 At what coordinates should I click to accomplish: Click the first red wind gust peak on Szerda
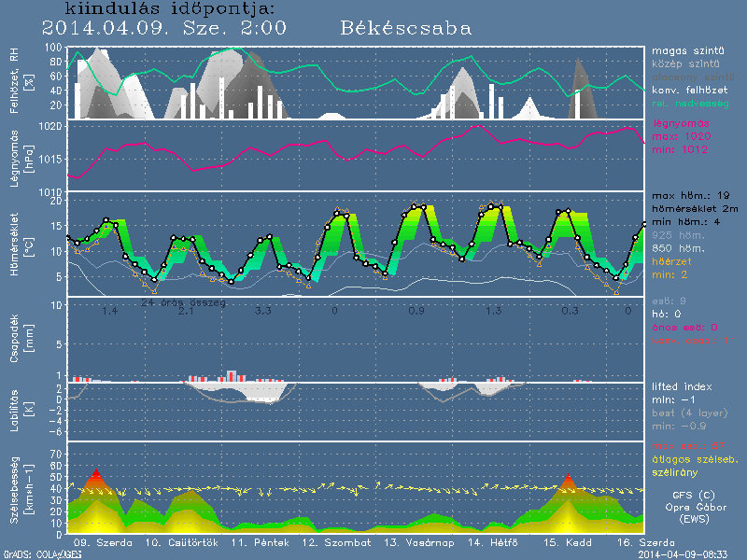(x=94, y=480)
